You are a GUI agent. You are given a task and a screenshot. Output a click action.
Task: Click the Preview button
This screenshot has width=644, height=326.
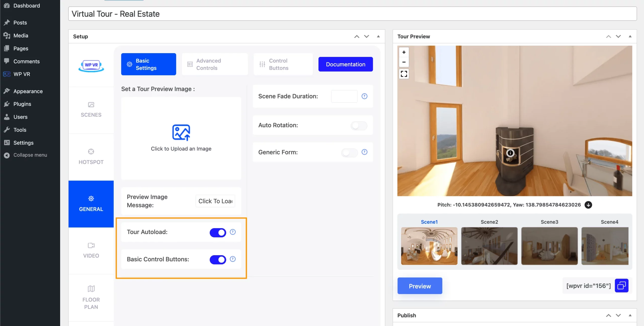point(420,286)
